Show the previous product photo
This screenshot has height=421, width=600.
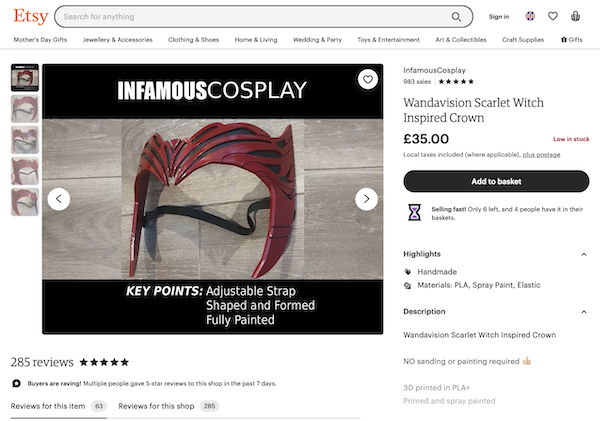59,199
